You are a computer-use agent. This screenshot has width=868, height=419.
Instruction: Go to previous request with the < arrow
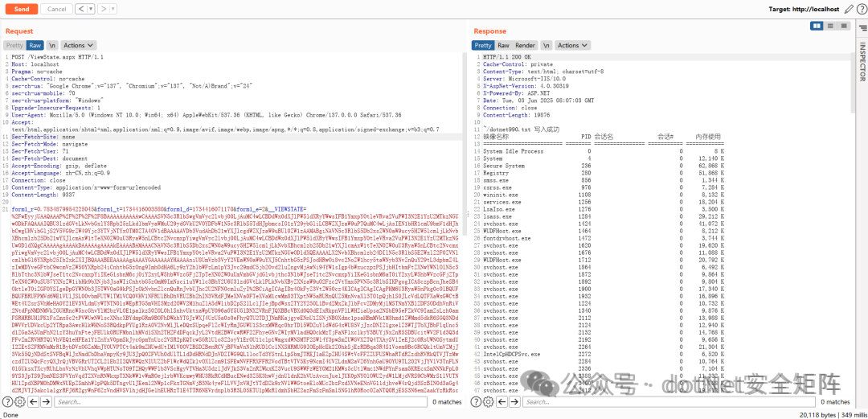pyautogui.click(x=80, y=9)
